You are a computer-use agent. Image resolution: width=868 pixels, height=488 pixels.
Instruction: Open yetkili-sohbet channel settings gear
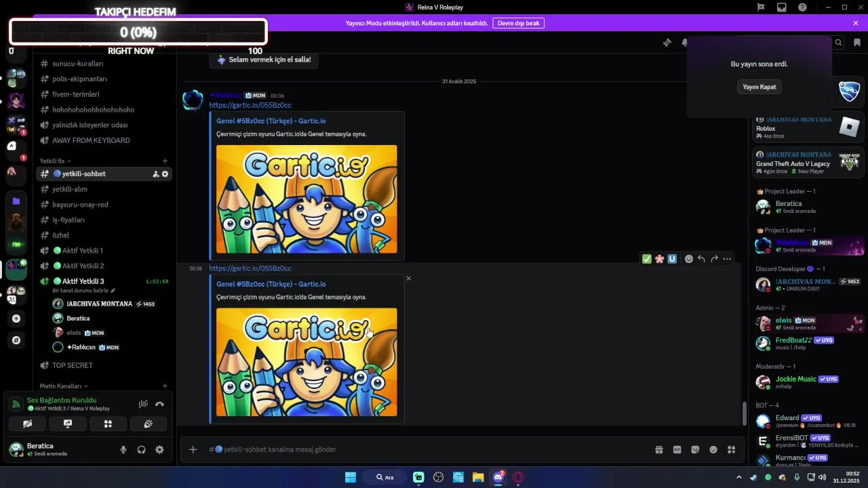[165, 174]
